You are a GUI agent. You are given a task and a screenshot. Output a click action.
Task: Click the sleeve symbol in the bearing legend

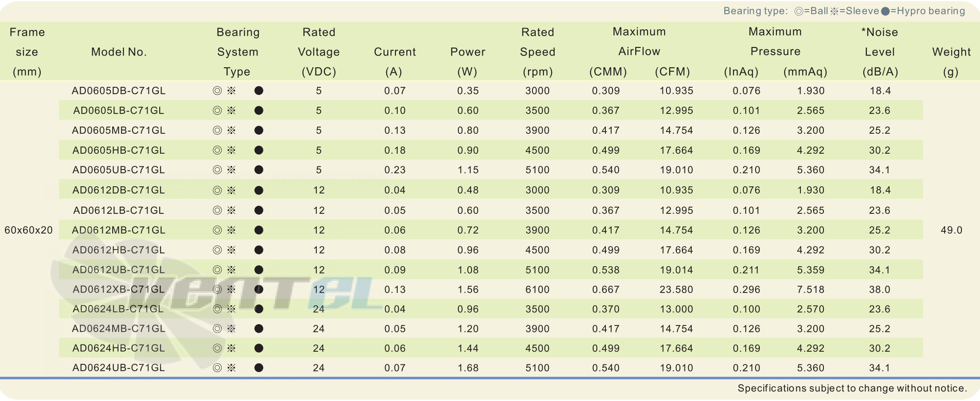tap(834, 11)
